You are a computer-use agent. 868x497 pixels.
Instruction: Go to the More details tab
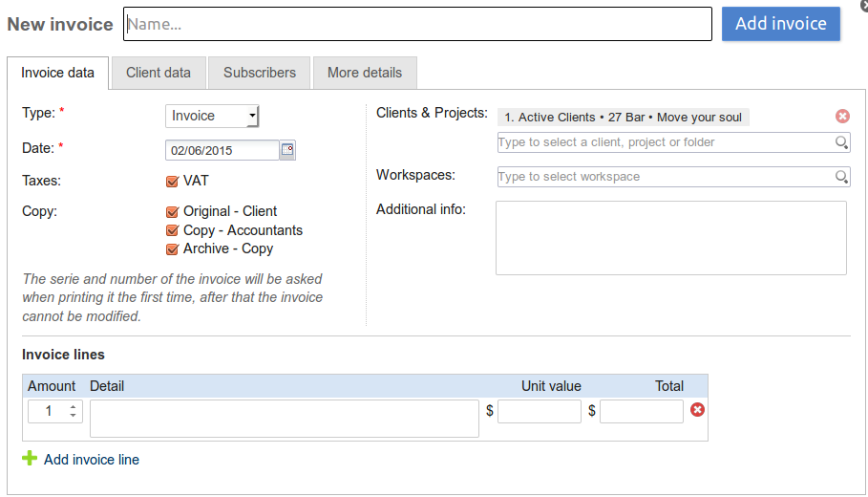click(365, 73)
